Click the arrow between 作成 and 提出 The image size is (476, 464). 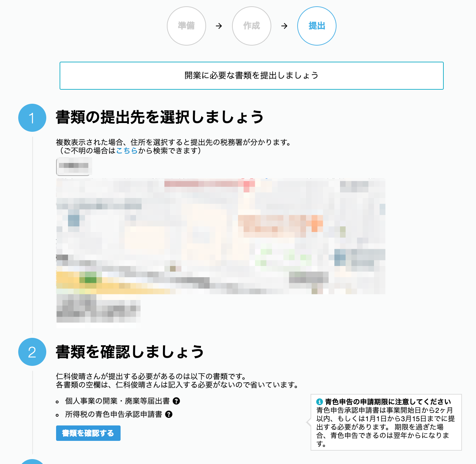(x=284, y=26)
